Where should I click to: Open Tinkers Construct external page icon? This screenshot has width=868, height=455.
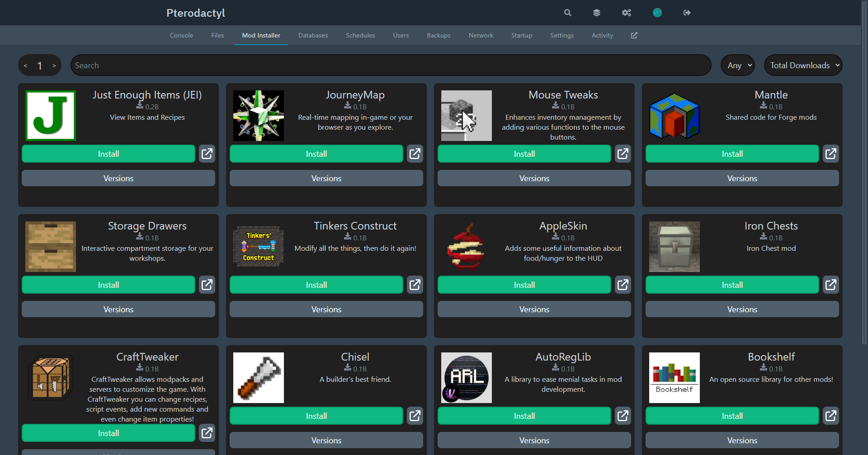pyautogui.click(x=415, y=285)
